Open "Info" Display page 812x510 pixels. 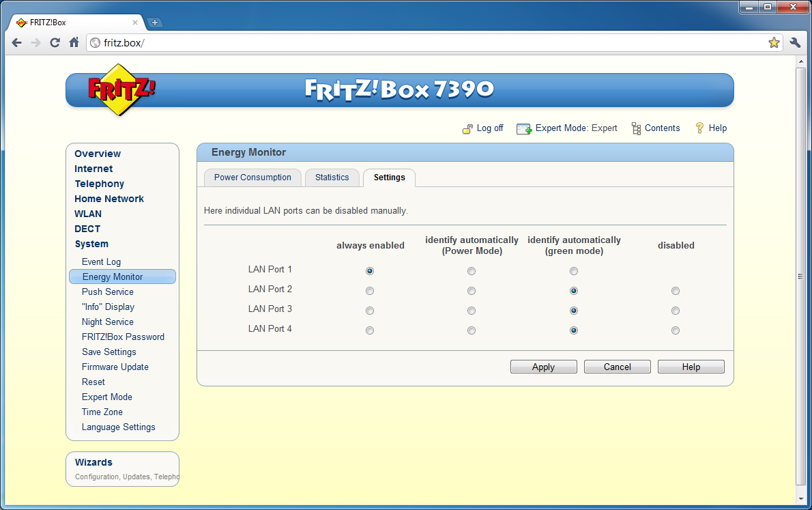(108, 307)
